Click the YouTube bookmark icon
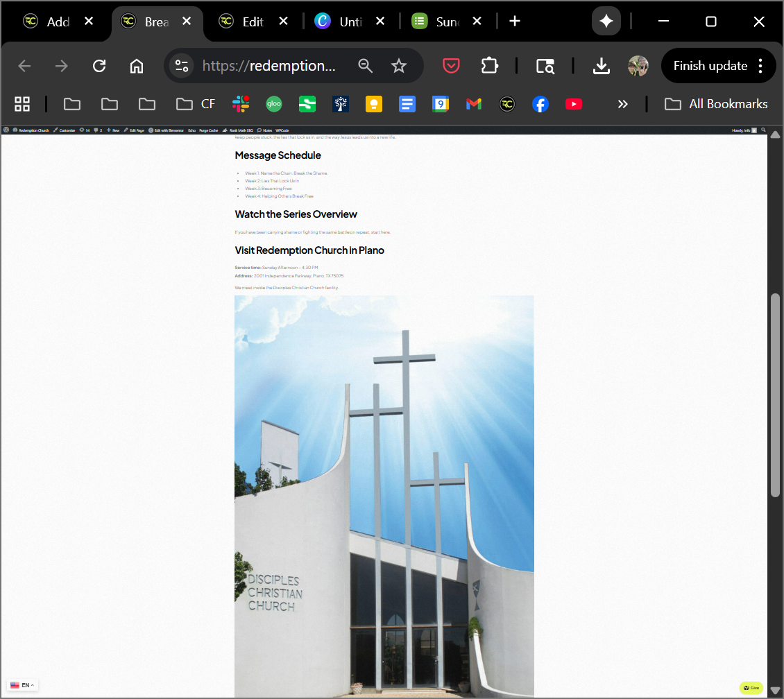The width and height of the screenshot is (784, 699). pyautogui.click(x=574, y=104)
